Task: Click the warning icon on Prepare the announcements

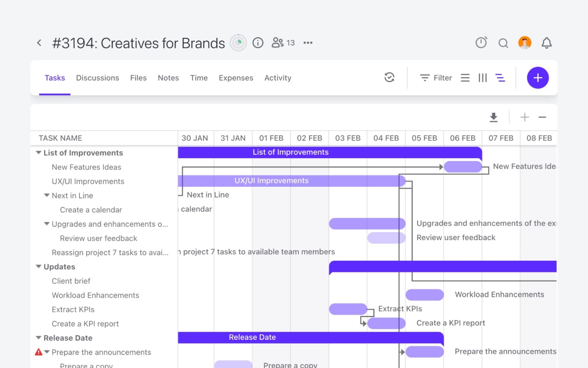Action: [39, 352]
